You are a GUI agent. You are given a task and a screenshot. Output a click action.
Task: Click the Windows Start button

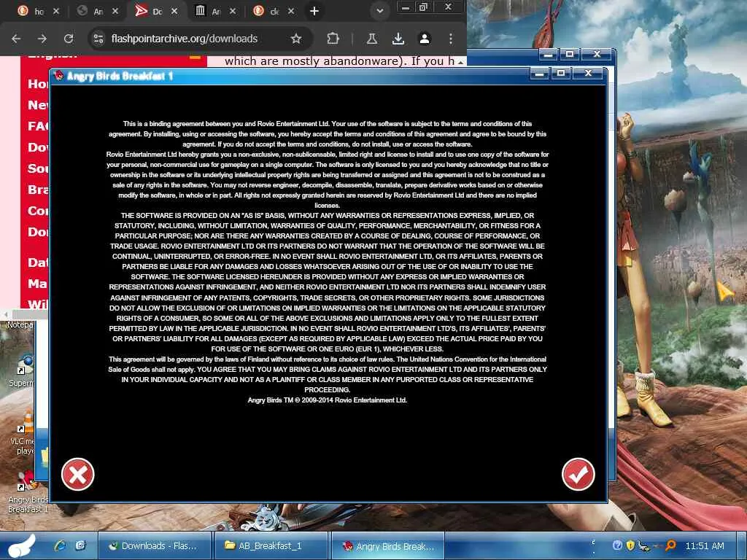22,545
